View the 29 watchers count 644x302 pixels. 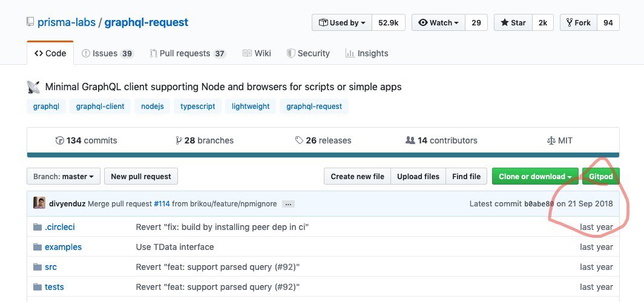click(476, 22)
